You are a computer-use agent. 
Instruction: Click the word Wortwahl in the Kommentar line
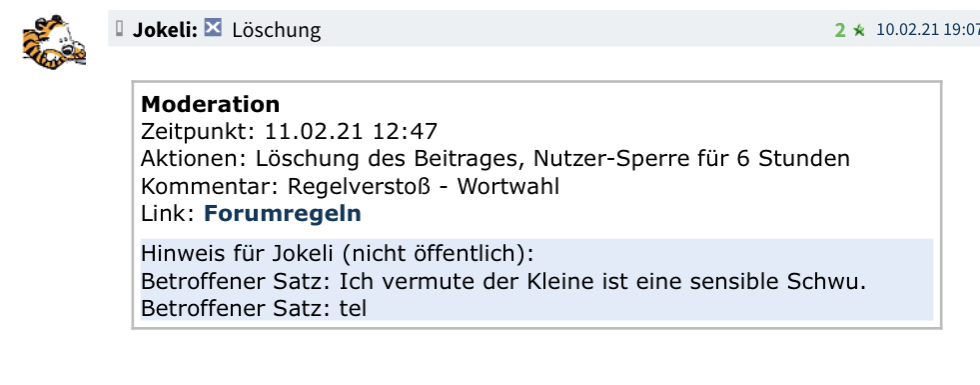(x=508, y=187)
